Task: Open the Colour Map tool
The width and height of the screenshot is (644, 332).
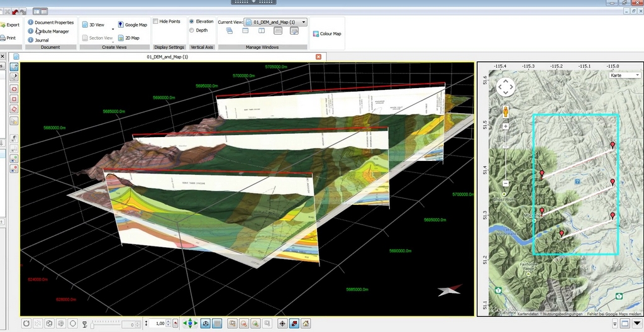Action: point(326,34)
